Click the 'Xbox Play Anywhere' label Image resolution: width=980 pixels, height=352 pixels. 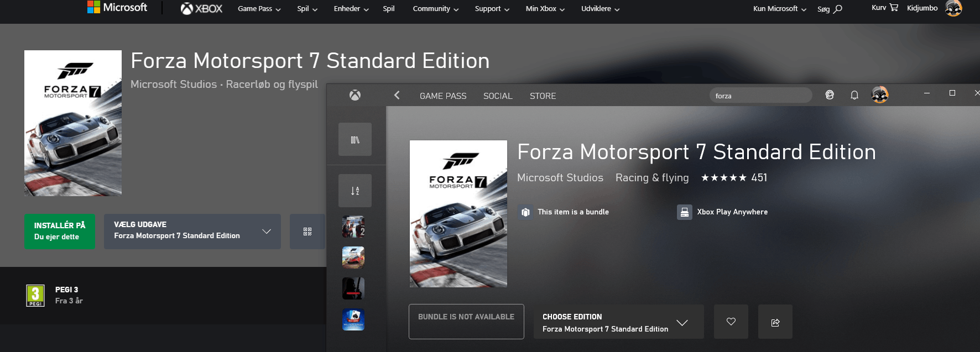click(x=732, y=212)
